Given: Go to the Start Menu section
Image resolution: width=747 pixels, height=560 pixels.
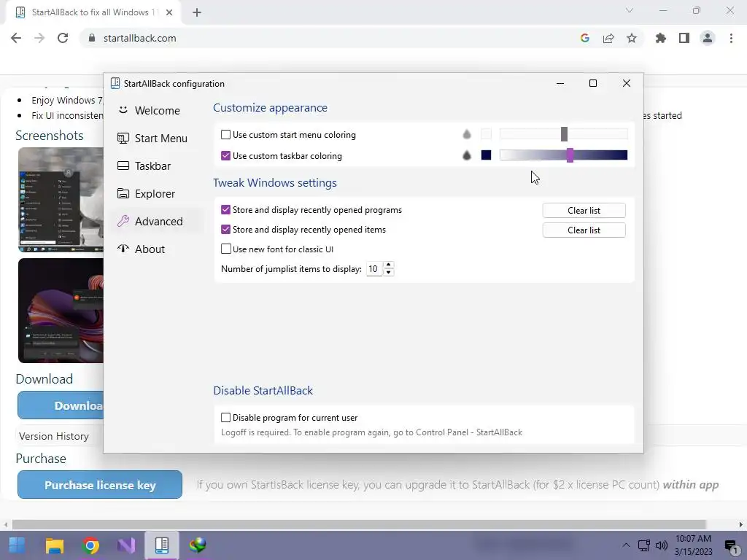Looking at the screenshot, I should [158, 138].
